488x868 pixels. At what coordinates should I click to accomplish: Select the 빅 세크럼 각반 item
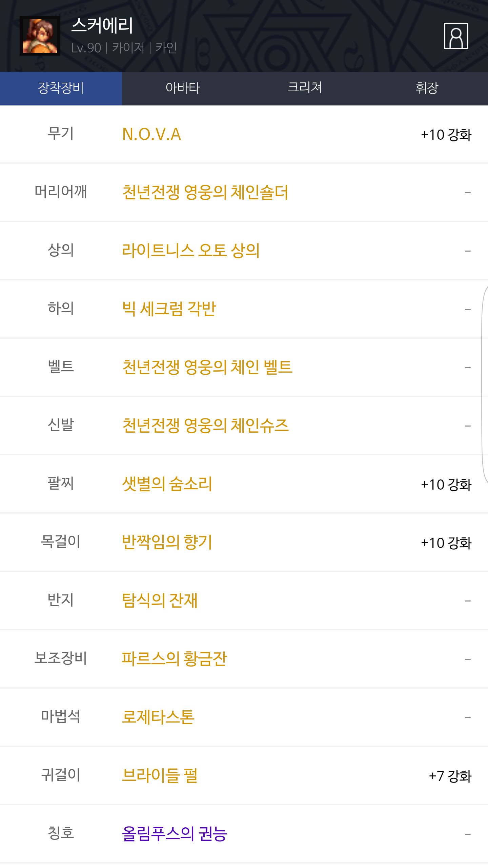[x=169, y=309]
